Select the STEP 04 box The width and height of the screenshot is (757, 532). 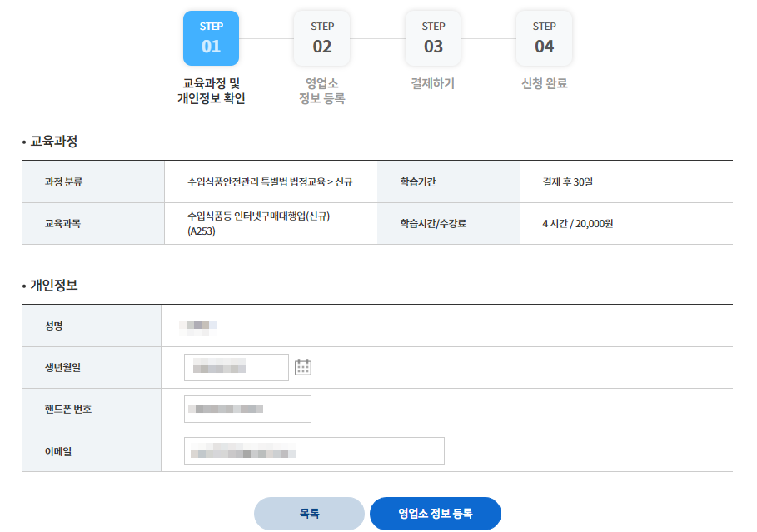tap(544, 38)
